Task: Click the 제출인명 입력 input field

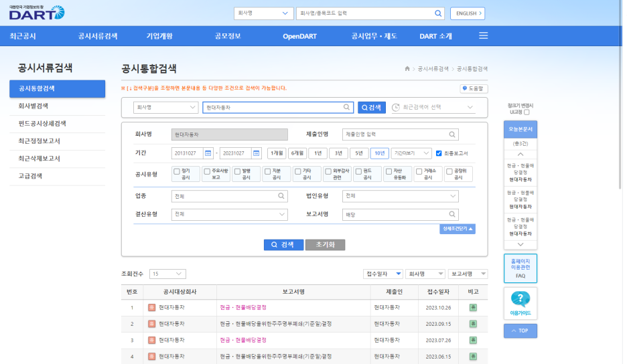Action: (x=401, y=134)
